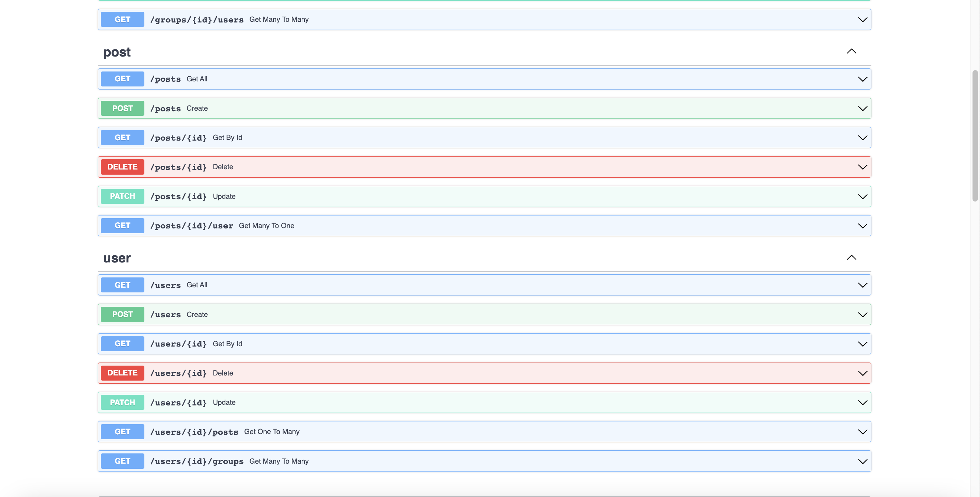Expand chevron on DELETE /users/{id} row

(862, 373)
